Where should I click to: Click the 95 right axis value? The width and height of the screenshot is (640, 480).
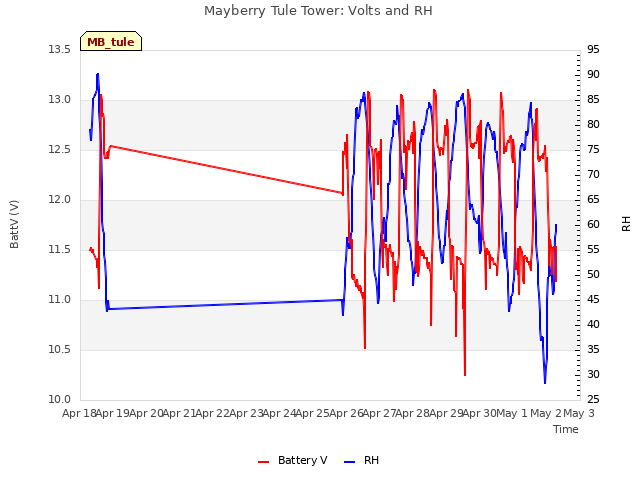593,50
